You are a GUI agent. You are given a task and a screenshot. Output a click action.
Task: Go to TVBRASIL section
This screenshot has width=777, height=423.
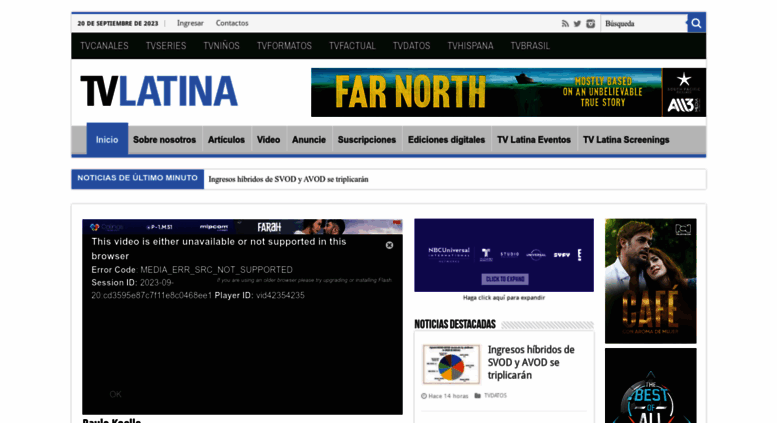(x=530, y=46)
